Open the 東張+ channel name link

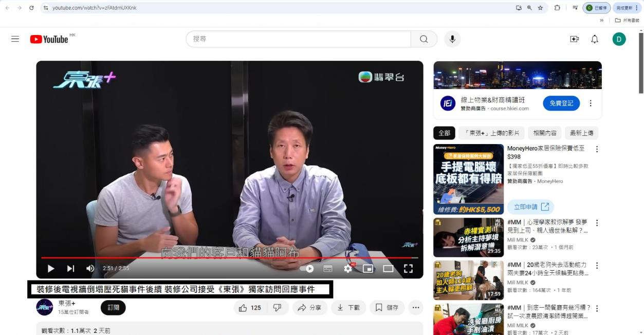67,304
